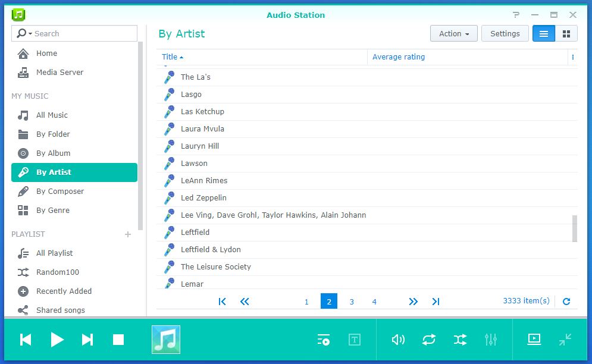Go to previous page
The height and width of the screenshot is (364, 592).
coord(245,302)
